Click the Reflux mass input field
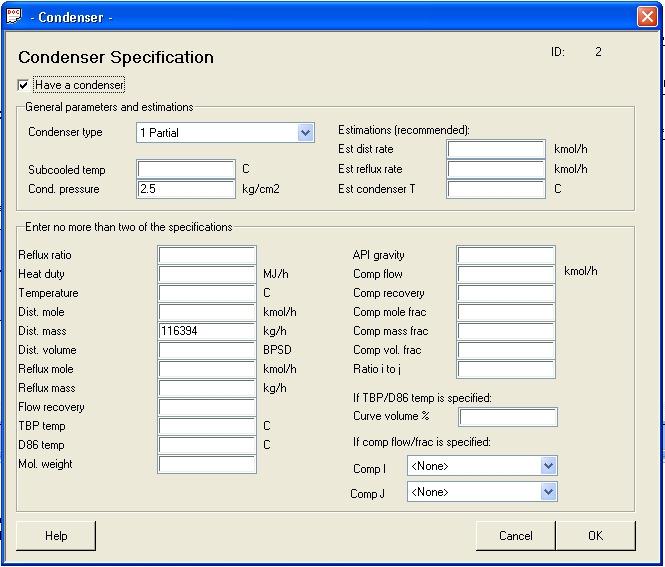Viewport: 665px width, 567px height. pos(207,388)
